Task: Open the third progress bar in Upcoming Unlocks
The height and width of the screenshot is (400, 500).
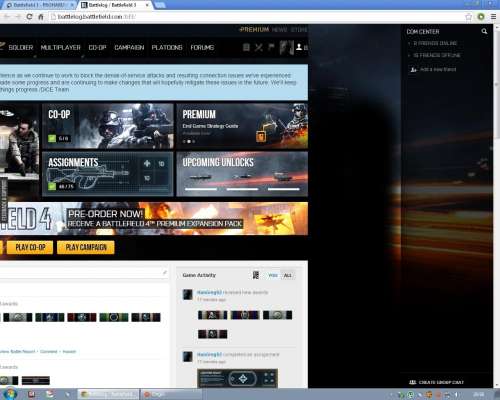Action: click(x=284, y=189)
